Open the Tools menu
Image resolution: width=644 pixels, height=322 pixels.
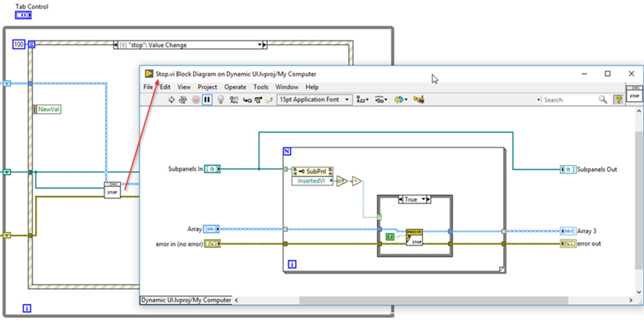261,87
